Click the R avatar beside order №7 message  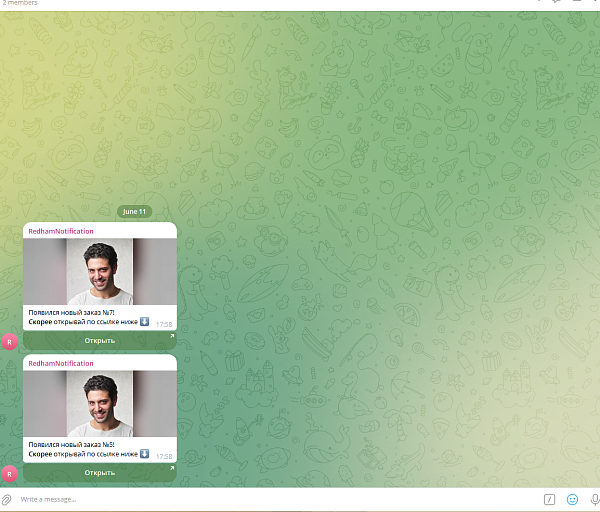click(10, 342)
